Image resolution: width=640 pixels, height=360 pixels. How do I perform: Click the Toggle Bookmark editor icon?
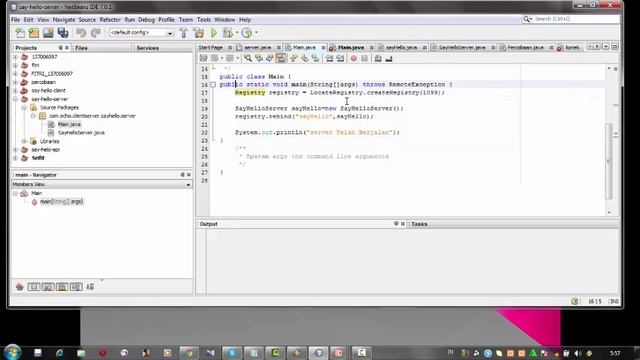[x=316, y=58]
